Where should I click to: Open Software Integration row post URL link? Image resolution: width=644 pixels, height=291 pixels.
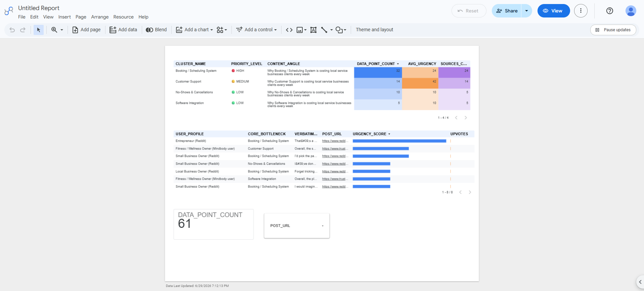[335, 179]
